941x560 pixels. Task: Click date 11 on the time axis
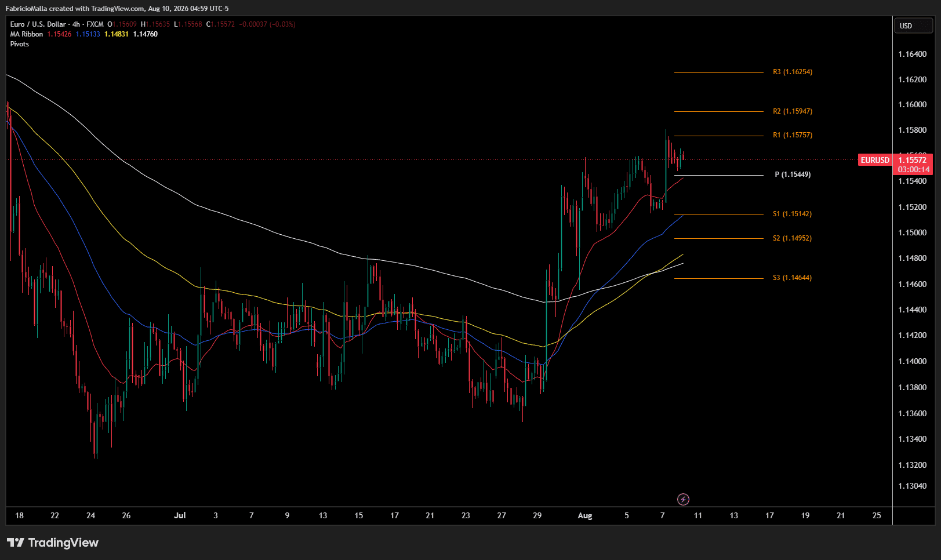point(698,515)
